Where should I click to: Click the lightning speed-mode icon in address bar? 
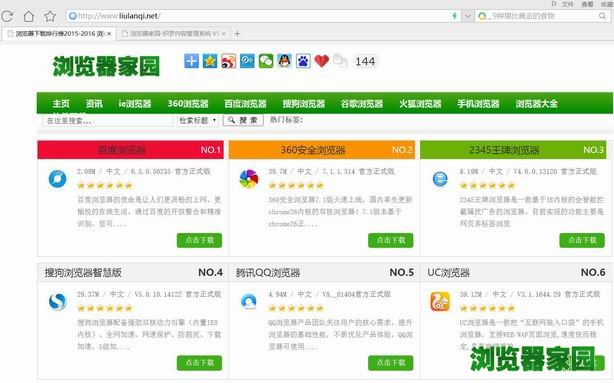point(455,16)
